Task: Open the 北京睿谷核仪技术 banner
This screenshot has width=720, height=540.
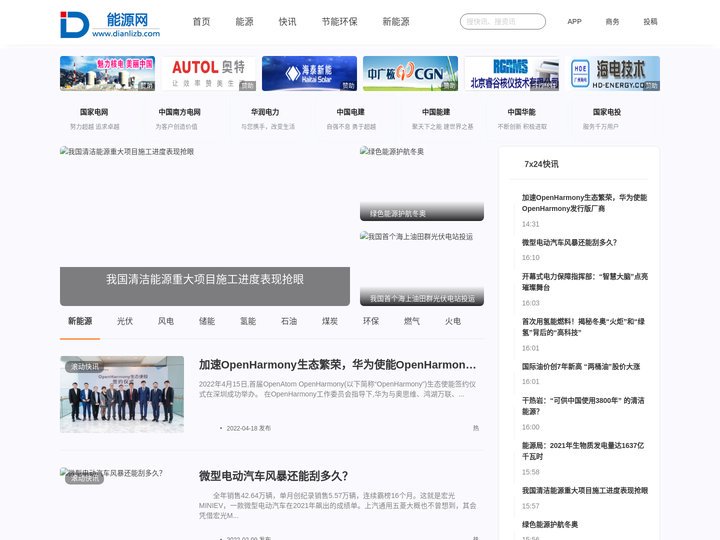Action: click(512, 73)
